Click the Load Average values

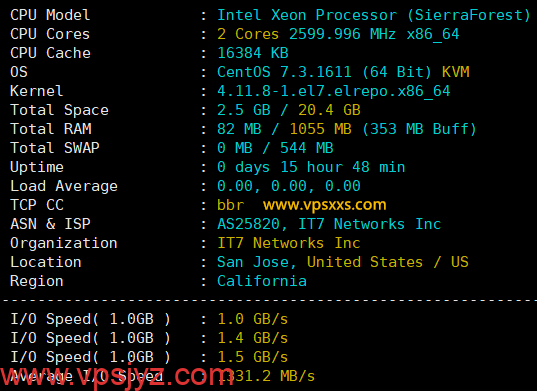tap(289, 186)
